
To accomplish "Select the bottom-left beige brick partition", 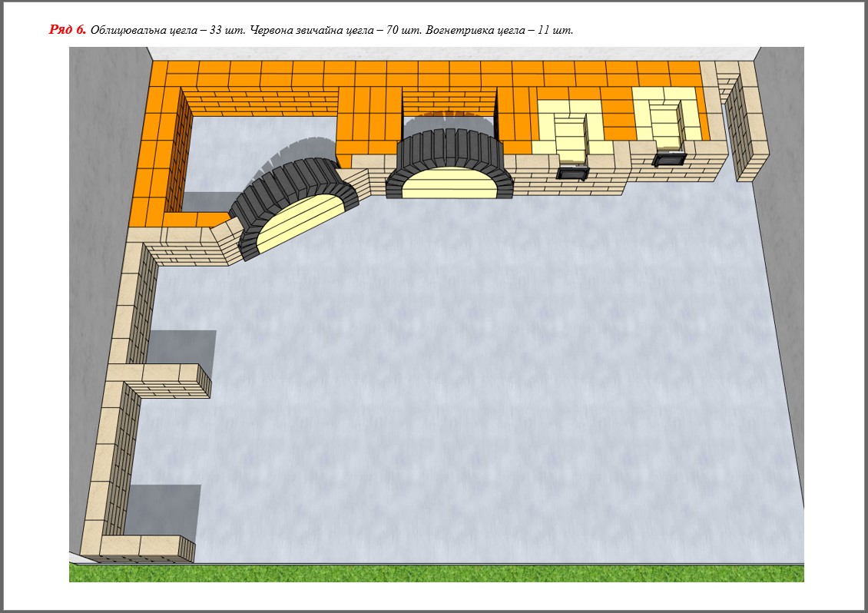I will [x=146, y=548].
